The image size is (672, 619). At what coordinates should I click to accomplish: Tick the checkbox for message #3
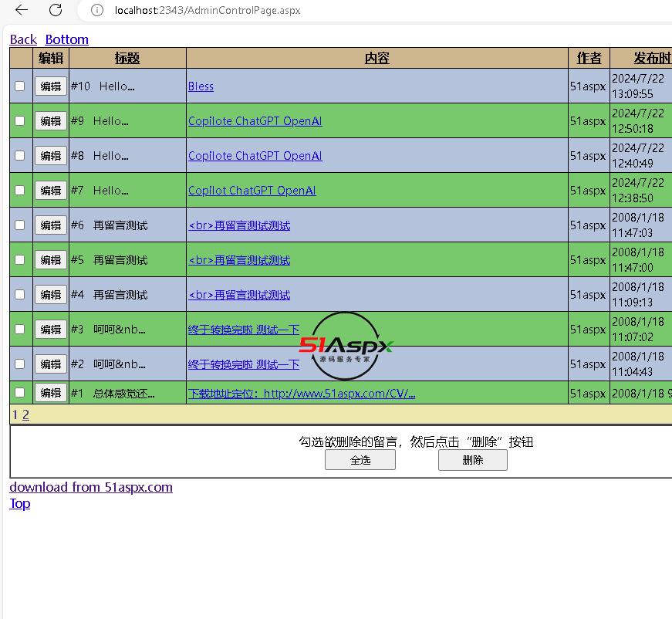[x=20, y=330]
